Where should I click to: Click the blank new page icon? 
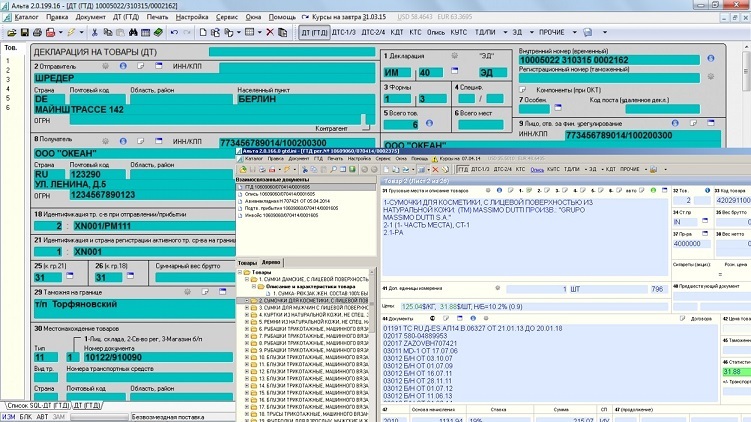point(203,33)
